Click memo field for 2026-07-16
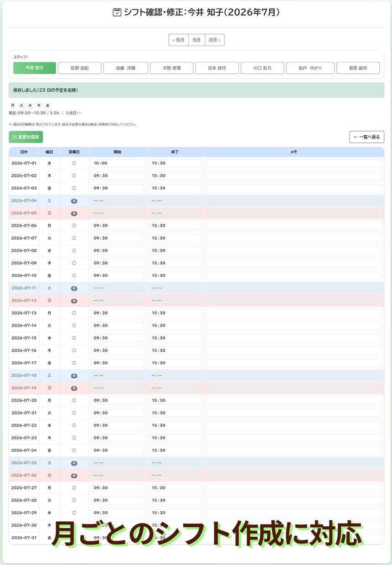This screenshot has height=565, width=392. pyautogui.click(x=294, y=350)
